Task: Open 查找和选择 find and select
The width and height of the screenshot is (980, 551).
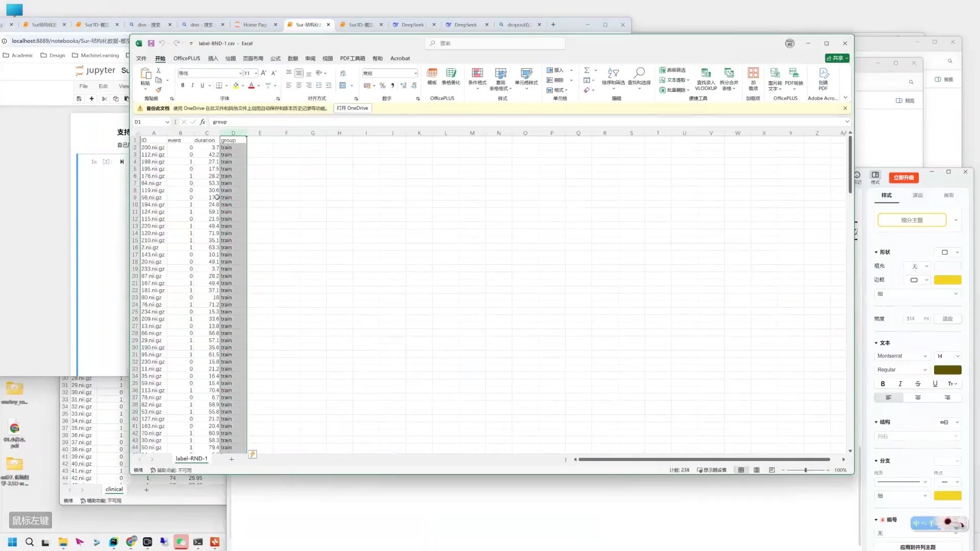Action: point(639,78)
